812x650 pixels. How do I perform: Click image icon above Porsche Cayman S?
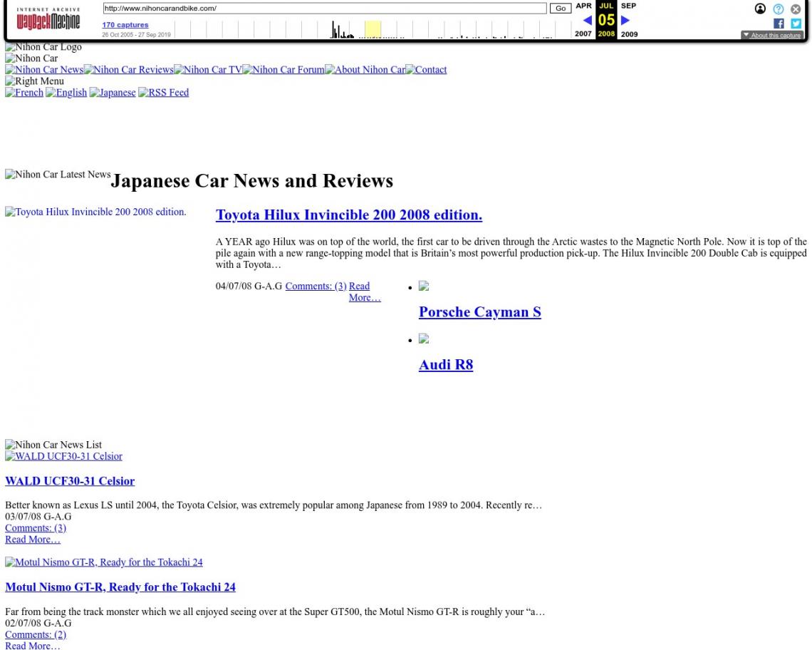pos(424,286)
